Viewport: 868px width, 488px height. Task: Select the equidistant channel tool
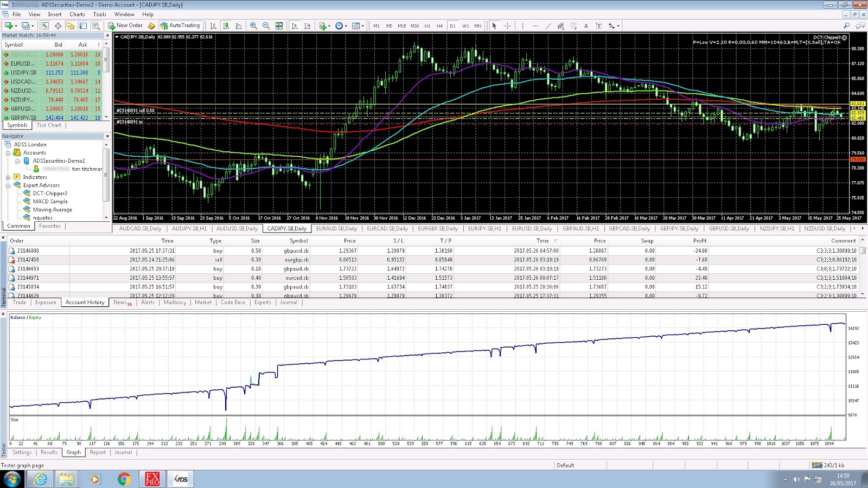560,25
